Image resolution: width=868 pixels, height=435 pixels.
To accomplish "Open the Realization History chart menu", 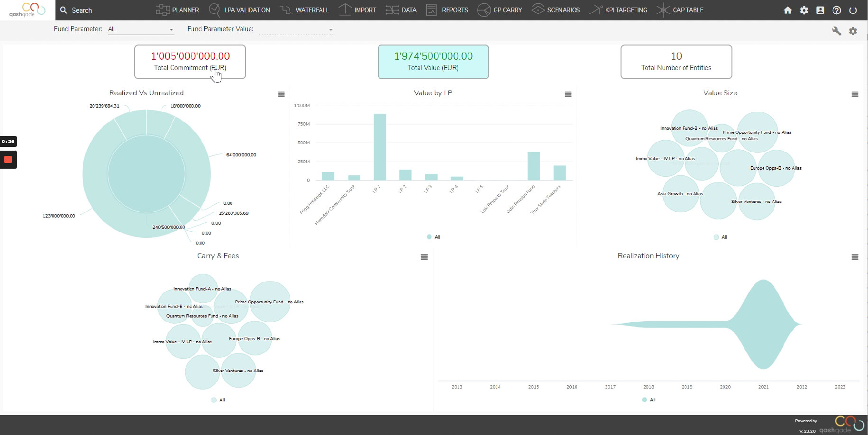I will click(x=855, y=257).
